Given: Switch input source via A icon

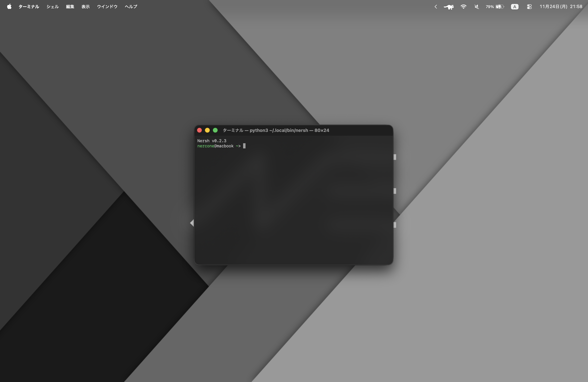Looking at the screenshot, I should coord(515,7).
